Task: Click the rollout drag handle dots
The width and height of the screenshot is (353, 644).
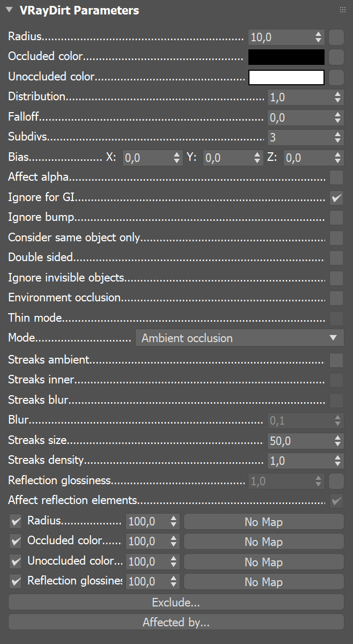Action: pyautogui.click(x=342, y=9)
